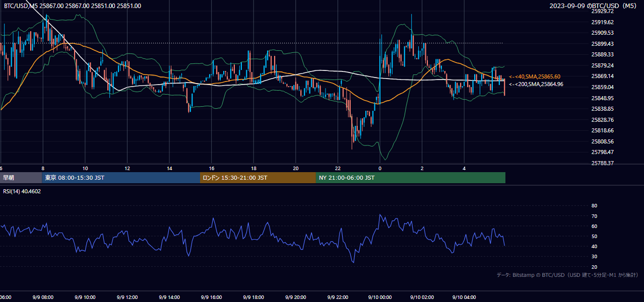Click the RSI level 80 label
The image size is (644, 302).
(594, 206)
